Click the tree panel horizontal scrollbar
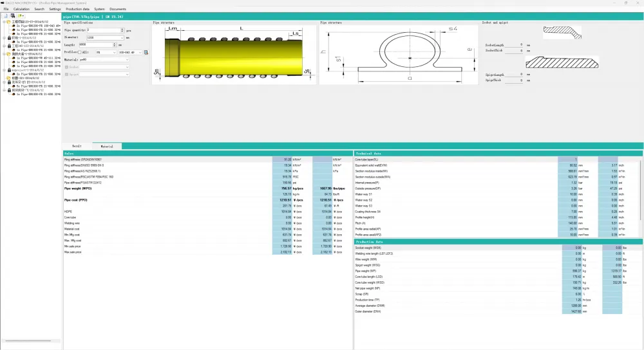Screen dimensions: 644x350 pos(28,340)
